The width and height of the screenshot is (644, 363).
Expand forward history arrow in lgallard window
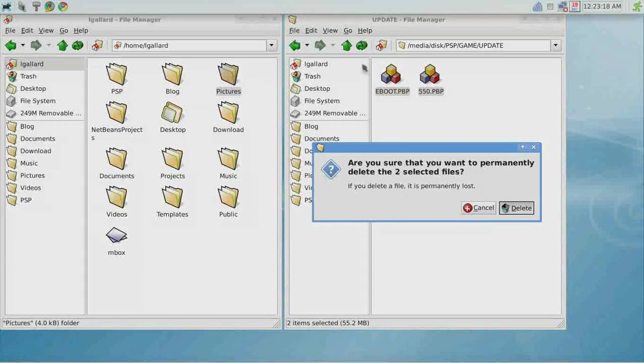pyautogui.click(x=48, y=45)
